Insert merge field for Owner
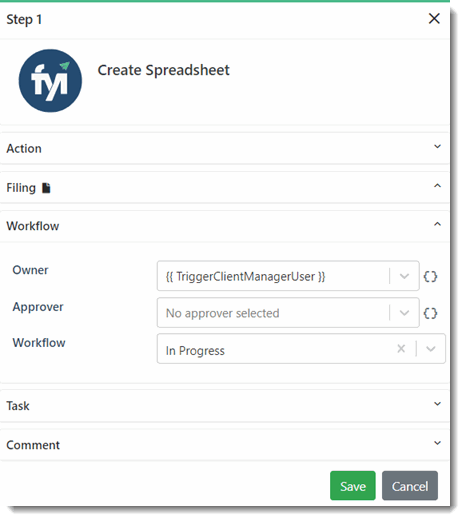465x521 pixels. (430, 276)
